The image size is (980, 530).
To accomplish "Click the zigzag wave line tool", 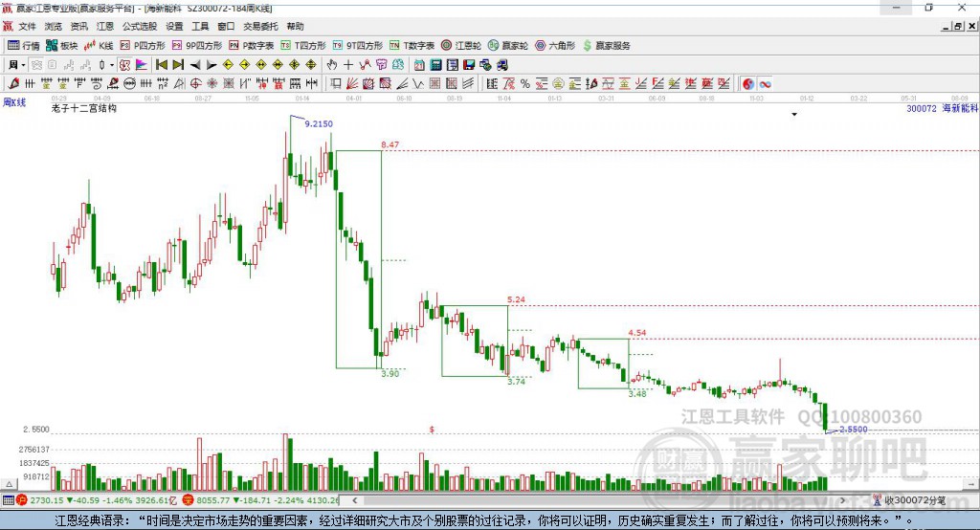I will 418,84.
